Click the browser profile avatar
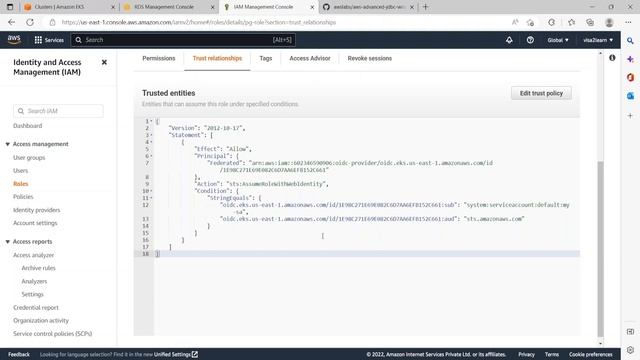The width and height of the screenshot is (640, 360). coord(609,22)
